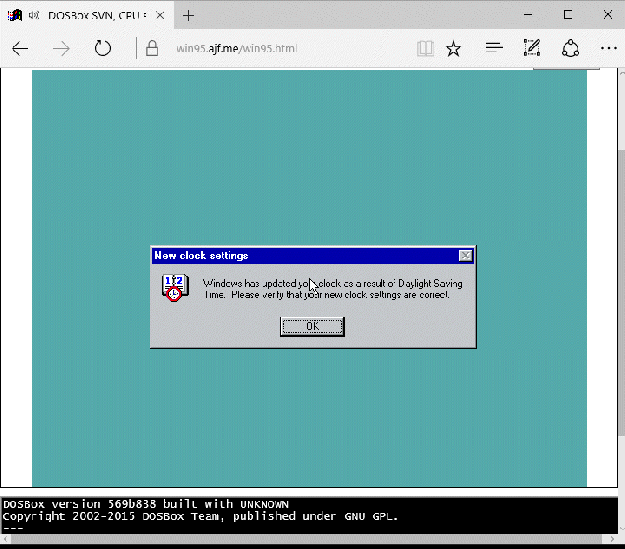This screenshot has height=549, width=625.
Task: Open a new tab with plus button
Action: (x=188, y=16)
